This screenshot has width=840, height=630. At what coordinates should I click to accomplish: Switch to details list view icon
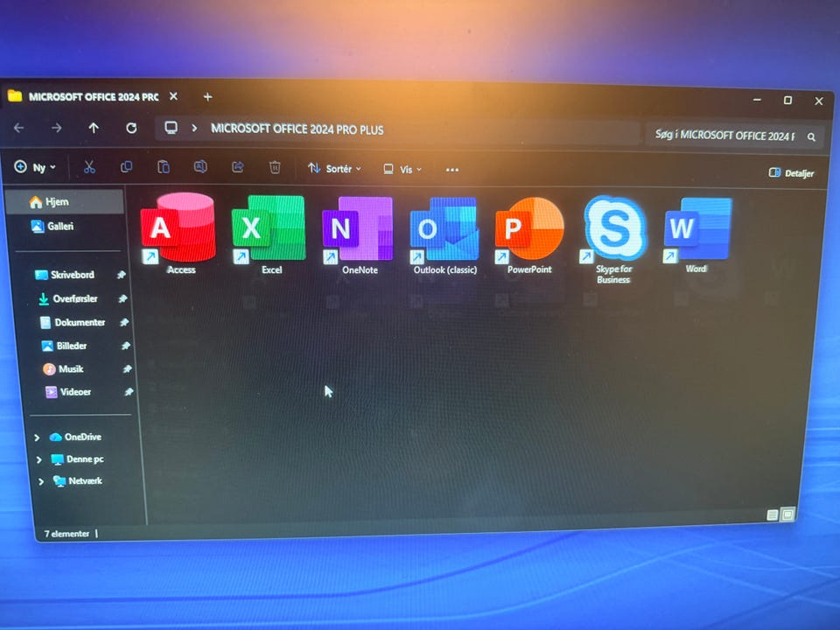[x=773, y=514]
